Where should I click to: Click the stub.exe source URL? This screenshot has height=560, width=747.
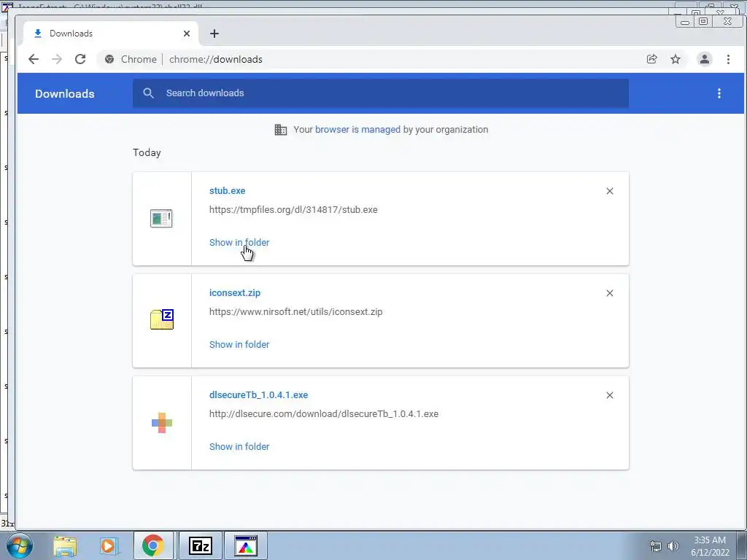click(x=293, y=209)
